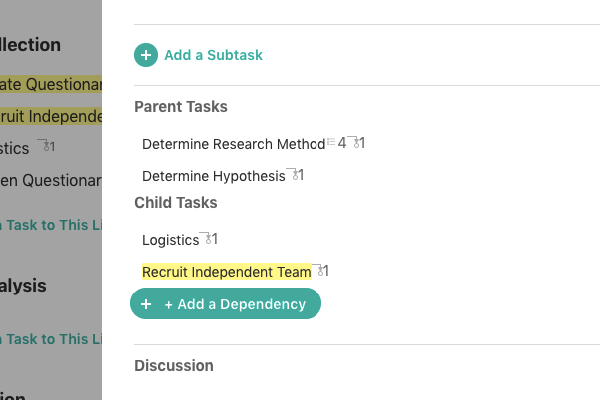Click dependency icon beside Logistics child task
Image resolution: width=600 pixels, height=400 pixels.
[209, 239]
